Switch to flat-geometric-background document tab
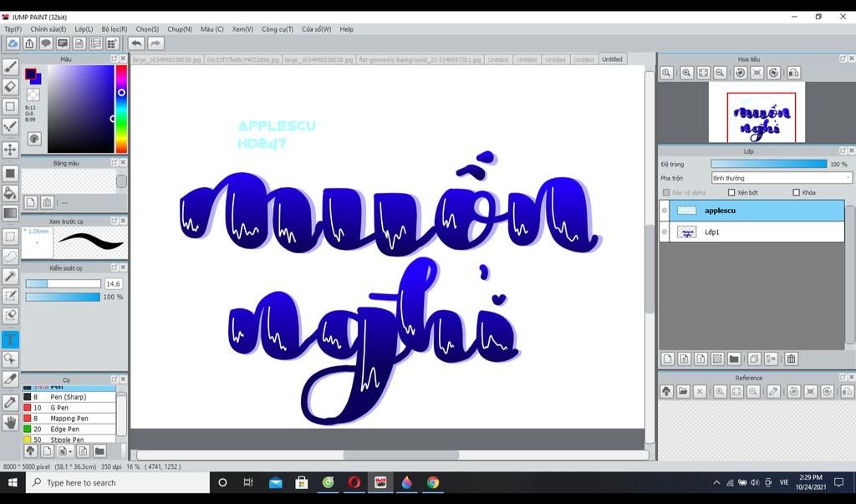 click(420, 59)
